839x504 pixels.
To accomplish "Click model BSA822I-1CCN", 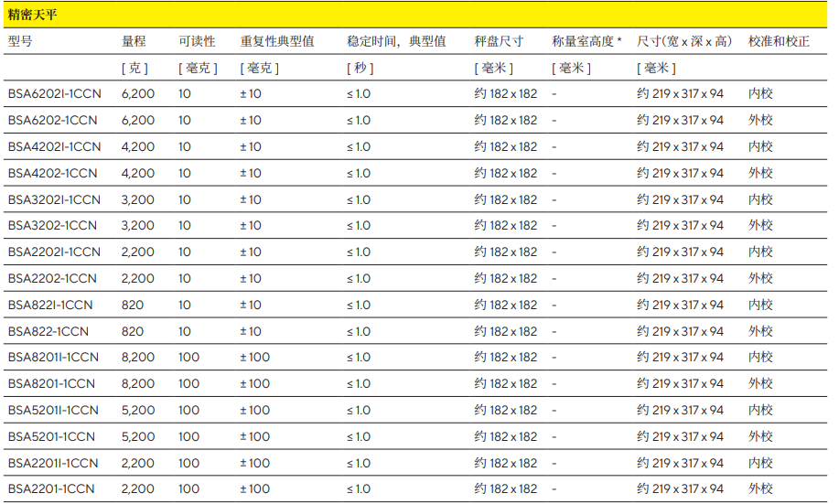I will [50, 305].
